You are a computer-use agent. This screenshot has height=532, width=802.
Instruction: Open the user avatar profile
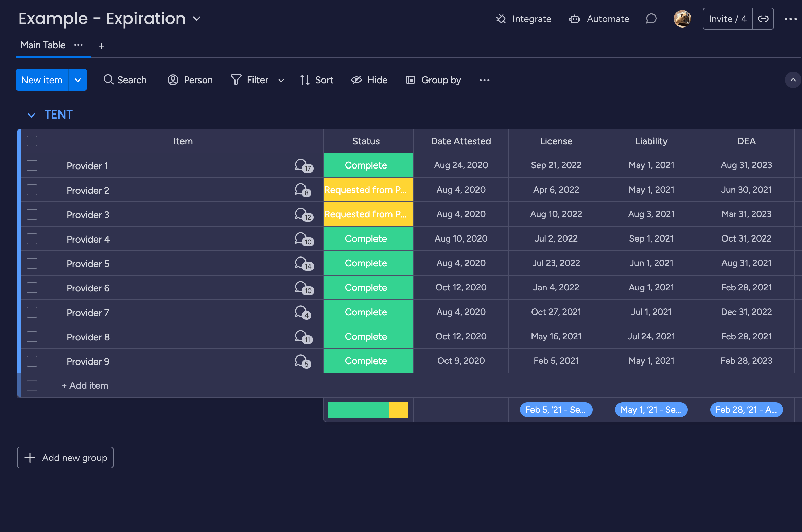tap(682, 19)
